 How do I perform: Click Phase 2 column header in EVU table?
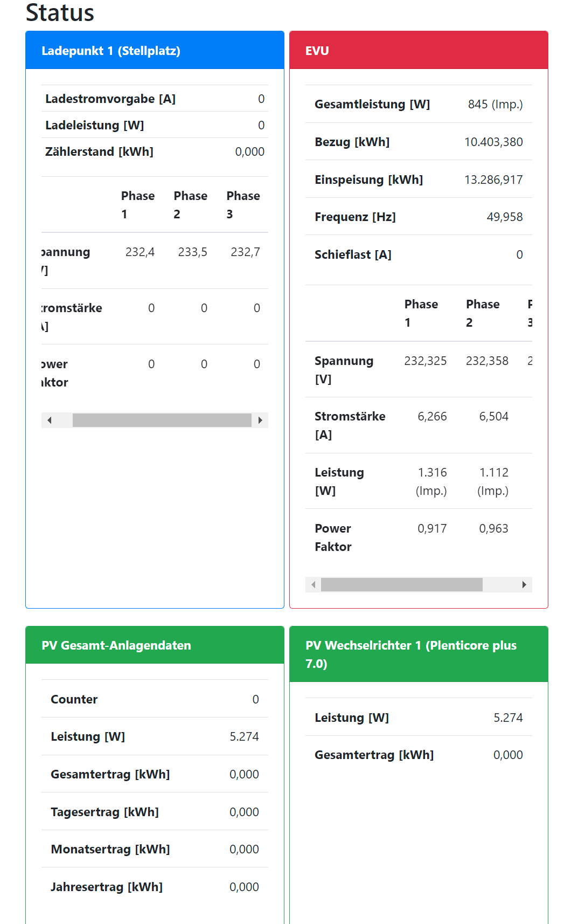click(x=483, y=313)
